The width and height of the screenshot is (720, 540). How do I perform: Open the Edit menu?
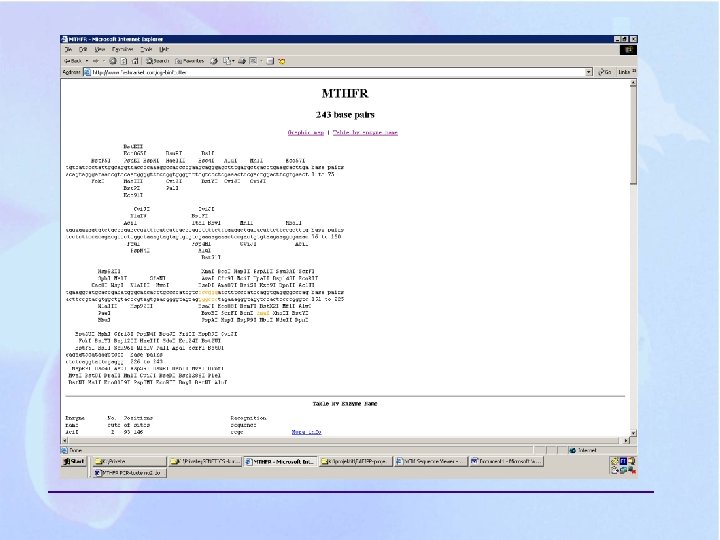83,49
